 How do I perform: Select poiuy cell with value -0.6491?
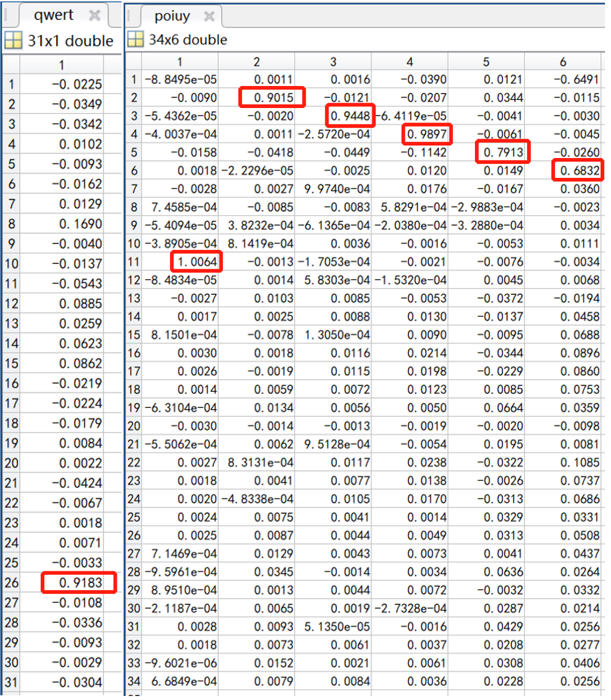pos(563,79)
